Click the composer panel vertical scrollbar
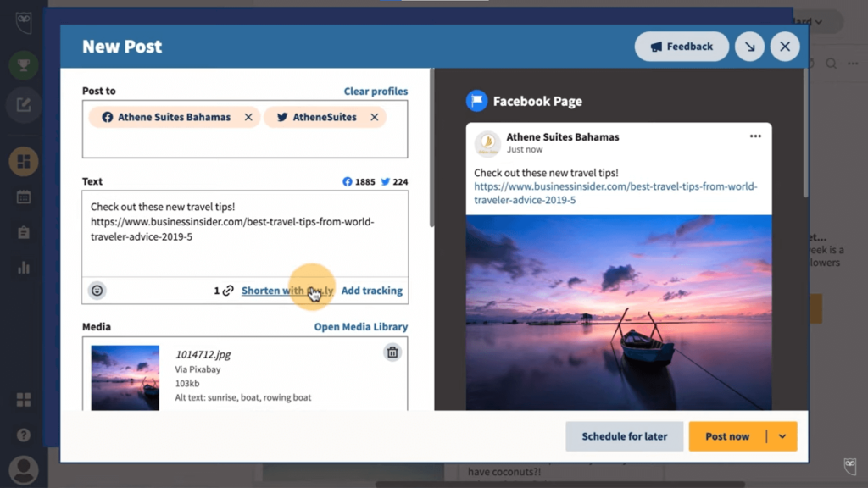 pyautogui.click(x=431, y=148)
